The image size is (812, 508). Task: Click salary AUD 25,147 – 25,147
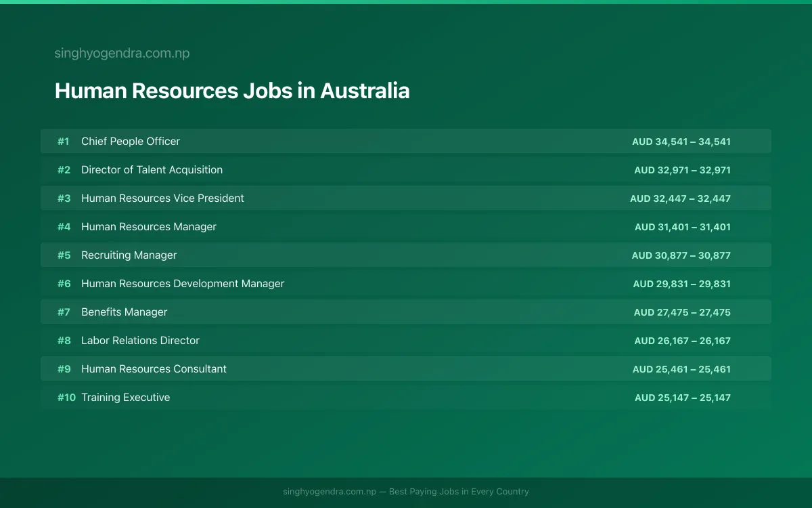click(x=683, y=398)
